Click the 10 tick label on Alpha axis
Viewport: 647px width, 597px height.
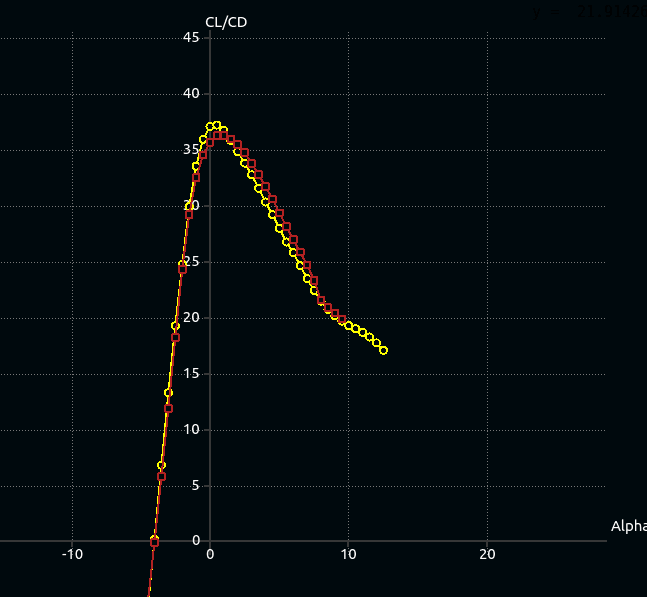(348, 554)
